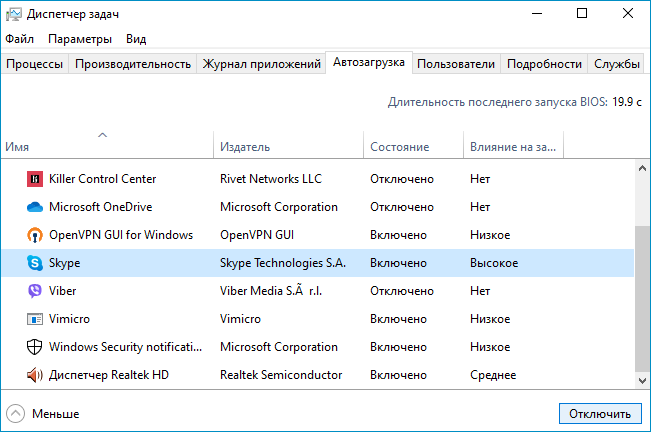The height and width of the screenshot is (432, 651).
Task: Select the Skype row name
Action: tap(64, 264)
